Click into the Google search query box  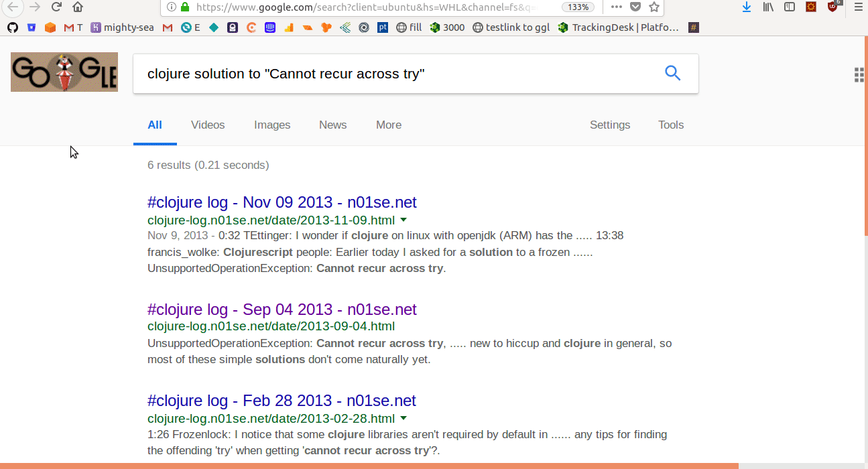(x=395, y=73)
